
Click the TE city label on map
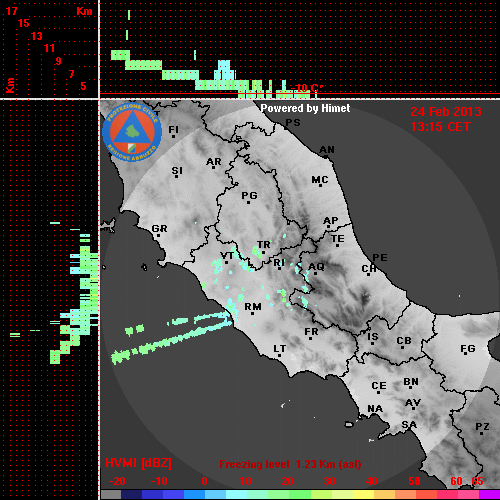[337, 239]
